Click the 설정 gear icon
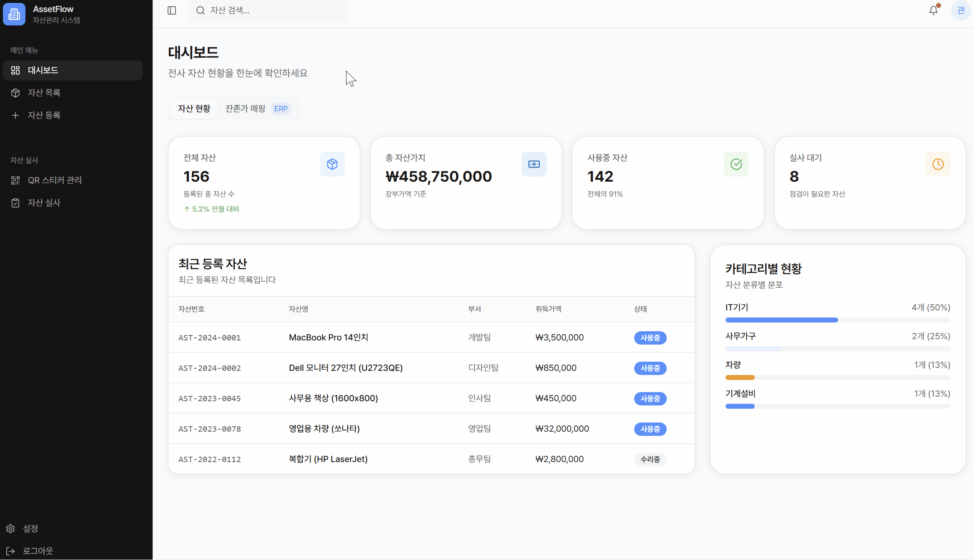 pos(10,528)
